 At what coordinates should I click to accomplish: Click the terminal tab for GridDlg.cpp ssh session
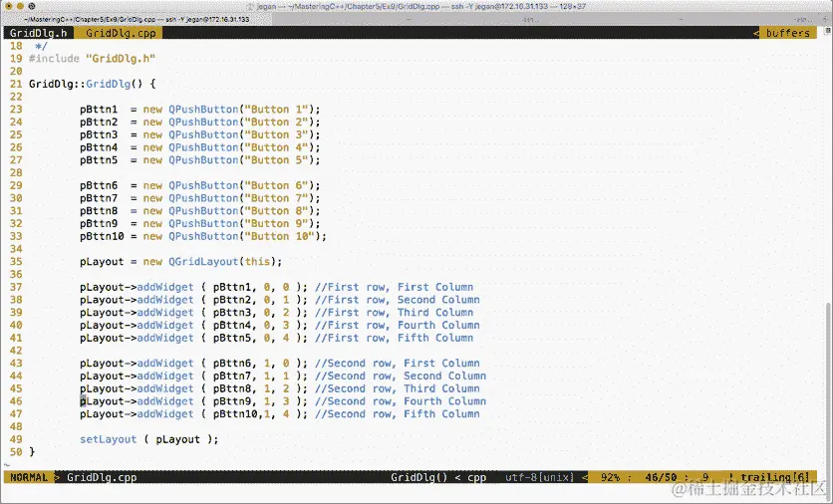138,19
